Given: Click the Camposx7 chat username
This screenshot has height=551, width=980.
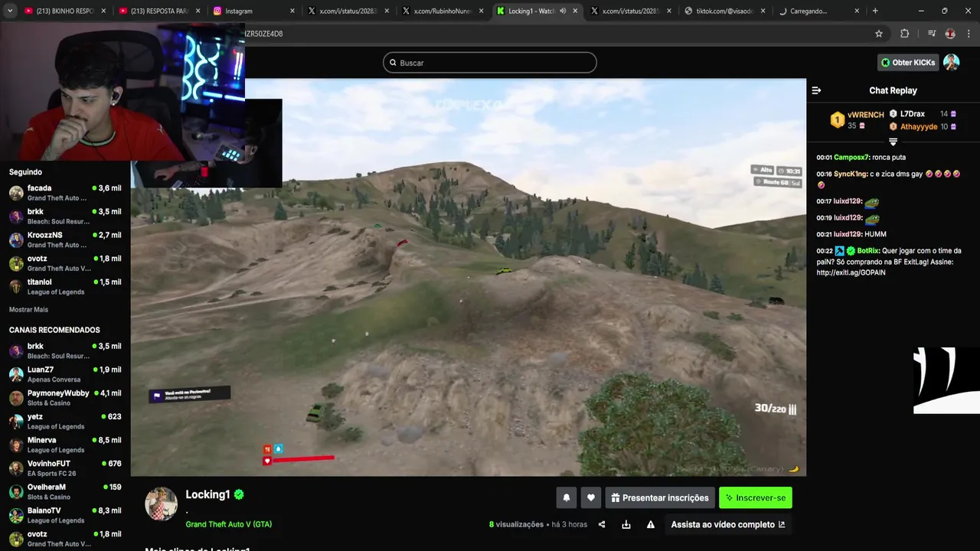Looking at the screenshot, I should tap(851, 158).
